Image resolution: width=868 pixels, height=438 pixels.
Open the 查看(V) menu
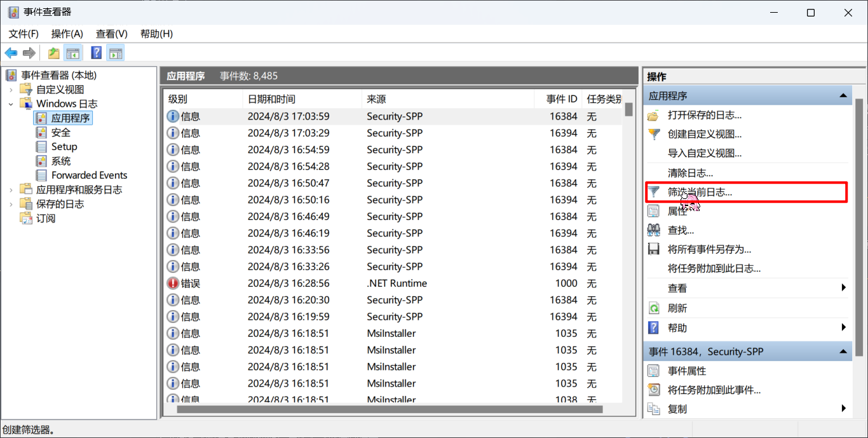[x=112, y=34]
